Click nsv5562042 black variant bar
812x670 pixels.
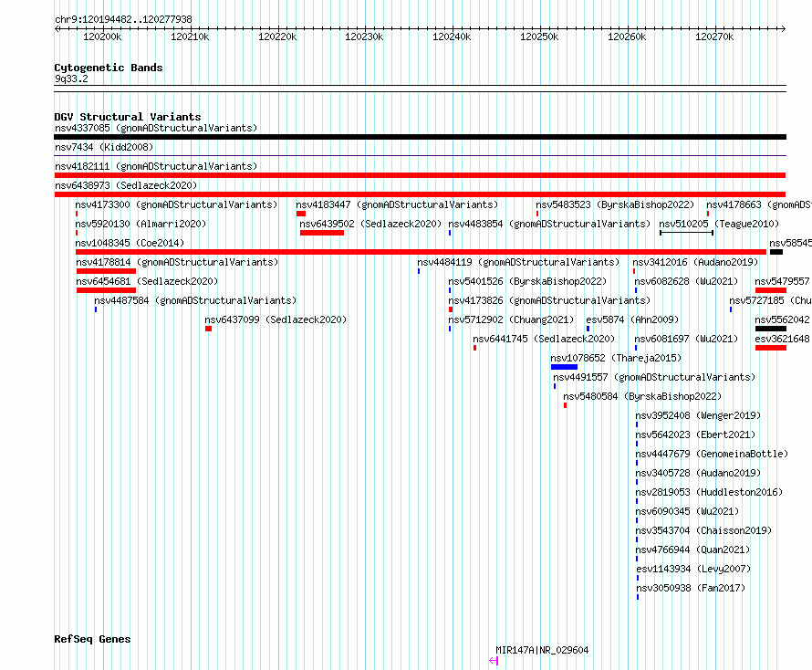[771, 329]
